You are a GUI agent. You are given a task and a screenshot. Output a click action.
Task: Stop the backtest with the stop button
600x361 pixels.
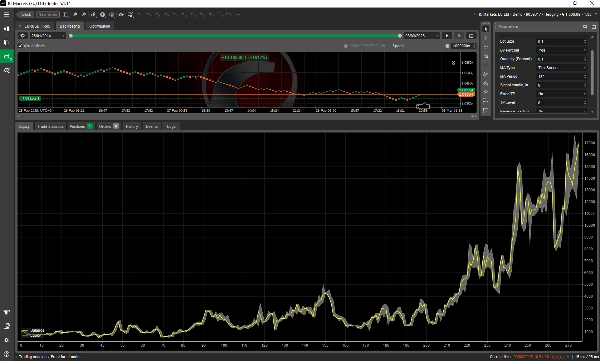[x=459, y=36]
